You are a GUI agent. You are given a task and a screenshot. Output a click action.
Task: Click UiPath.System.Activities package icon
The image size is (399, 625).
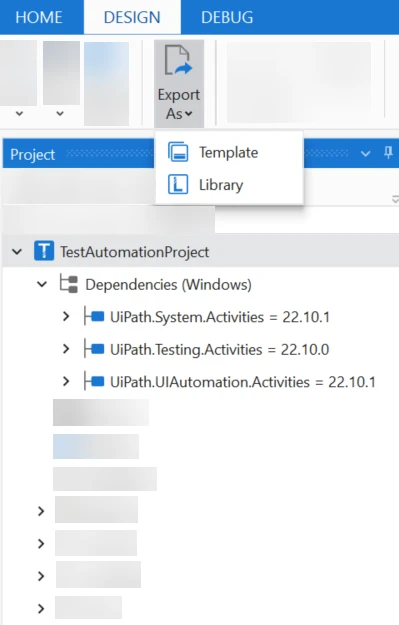[94, 316]
